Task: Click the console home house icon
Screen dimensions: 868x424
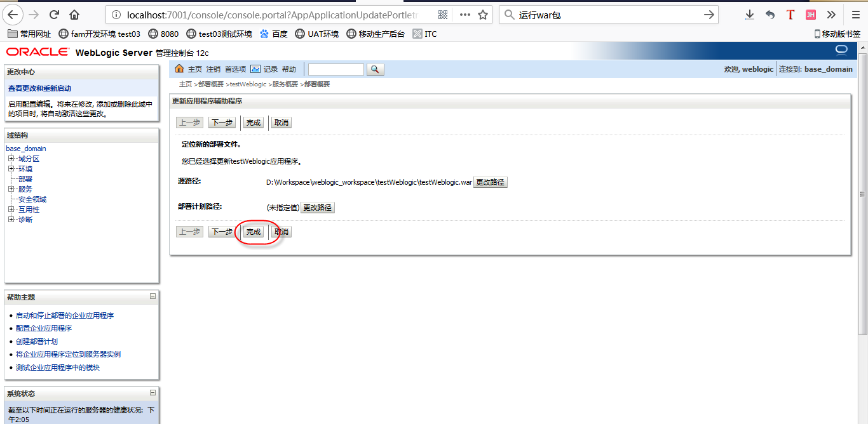Action: click(179, 69)
